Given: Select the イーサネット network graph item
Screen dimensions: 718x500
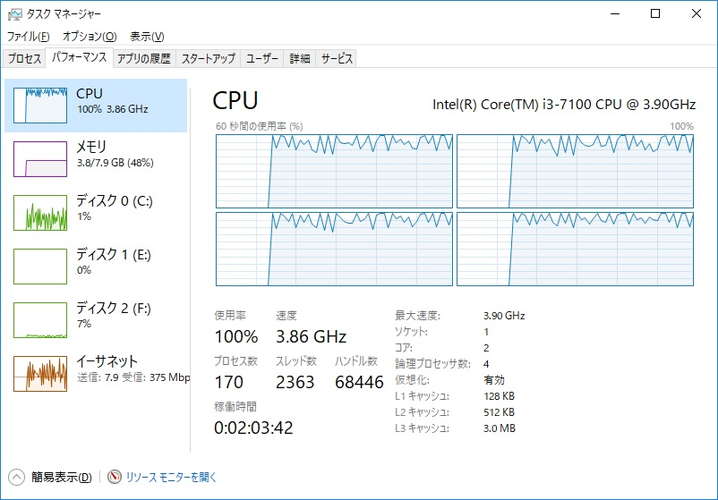Looking at the screenshot, I should tap(96, 373).
